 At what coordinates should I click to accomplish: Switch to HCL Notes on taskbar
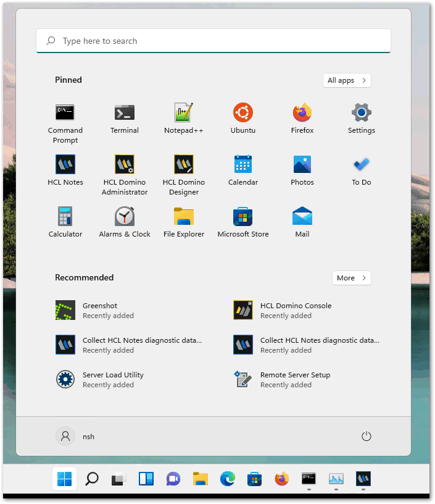[363, 479]
